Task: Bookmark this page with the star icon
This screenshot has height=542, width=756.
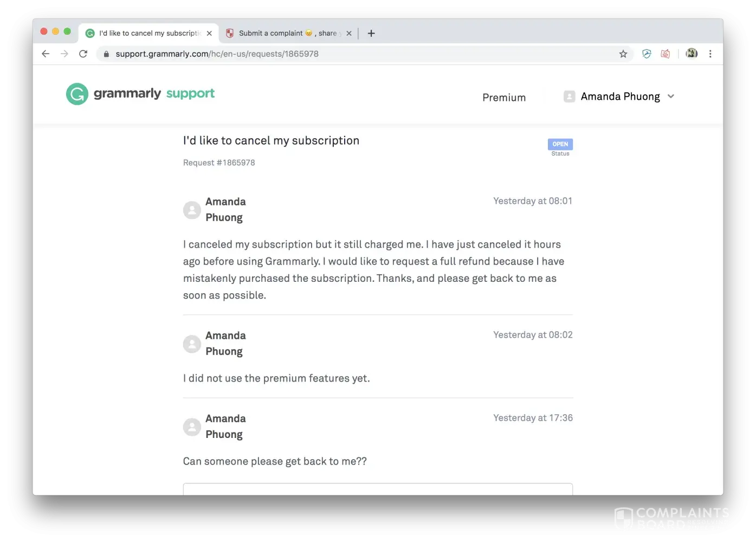Action: click(623, 54)
